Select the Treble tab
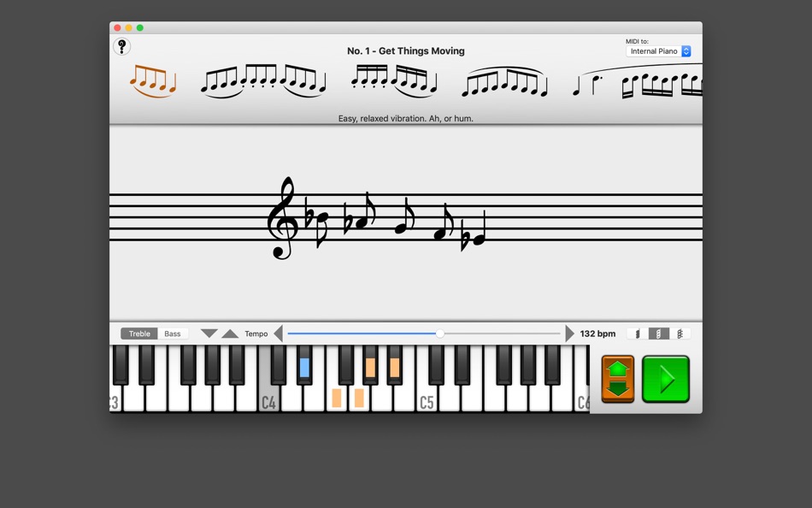 [138, 334]
